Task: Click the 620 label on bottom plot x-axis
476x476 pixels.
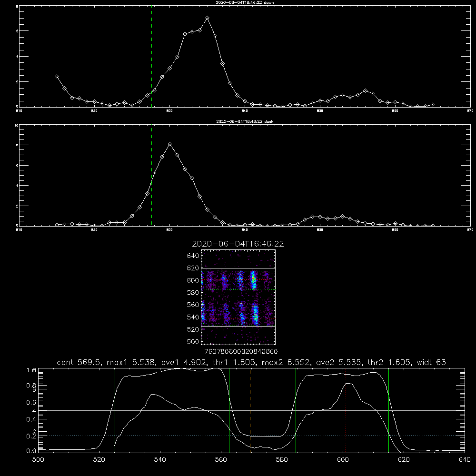Action: (404, 460)
